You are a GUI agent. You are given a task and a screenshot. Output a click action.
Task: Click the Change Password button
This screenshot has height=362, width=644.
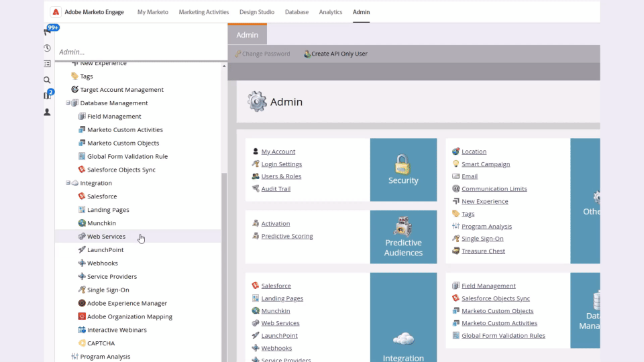(x=262, y=54)
